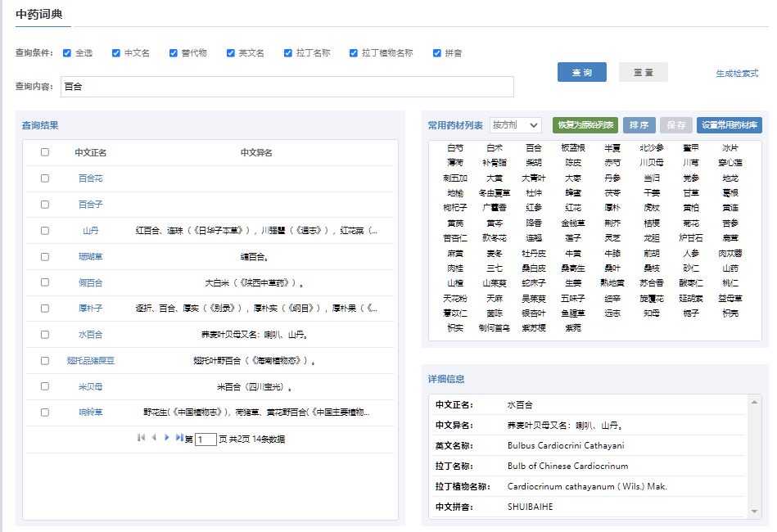Select 板蓝根 in common herbs list
Viewport: 777px width, 532px height.
573,148
